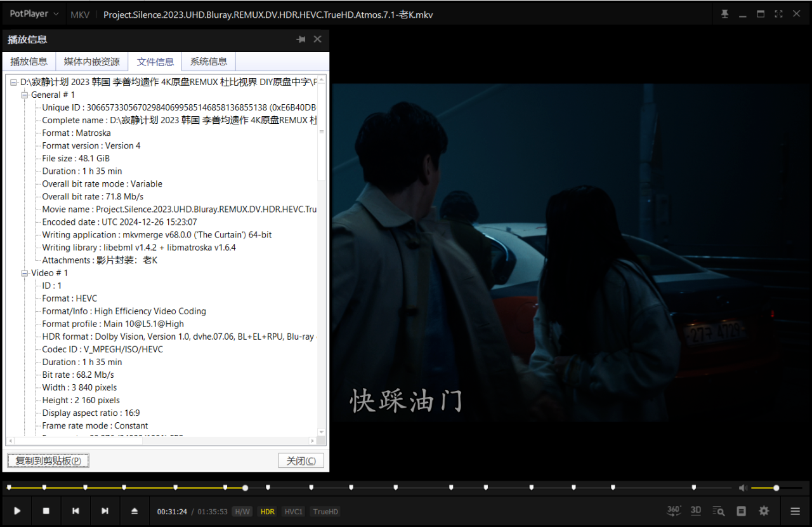Jump to next file
This screenshot has height=527, width=812.
pyautogui.click(x=105, y=511)
